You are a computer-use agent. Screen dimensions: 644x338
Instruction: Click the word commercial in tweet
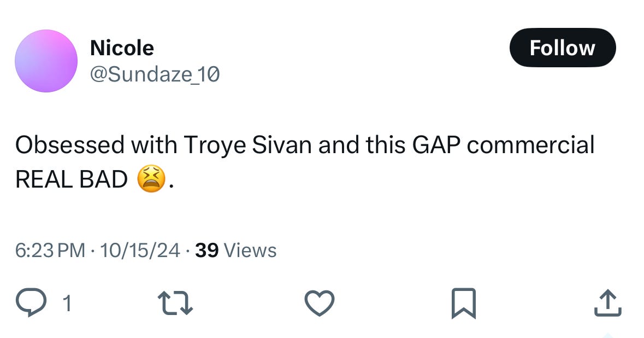[530, 145]
